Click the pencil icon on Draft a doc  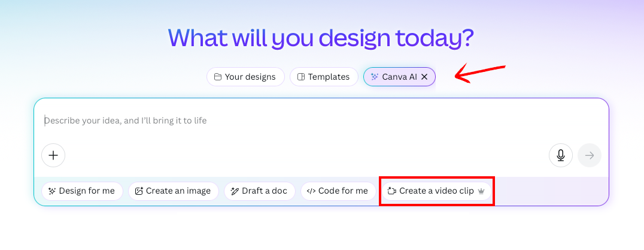pos(235,191)
